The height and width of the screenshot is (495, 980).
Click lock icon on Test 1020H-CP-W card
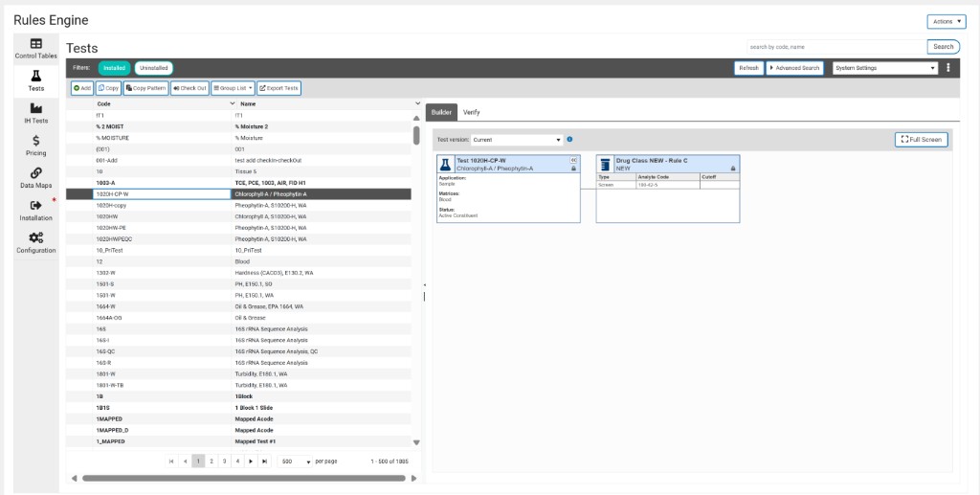(x=574, y=169)
